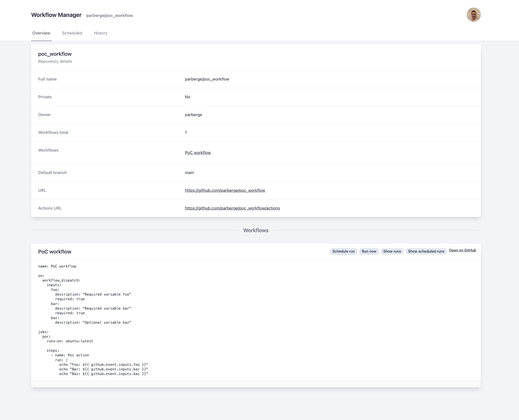
Task: Select the Overview tab
Action: click(41, 33)
